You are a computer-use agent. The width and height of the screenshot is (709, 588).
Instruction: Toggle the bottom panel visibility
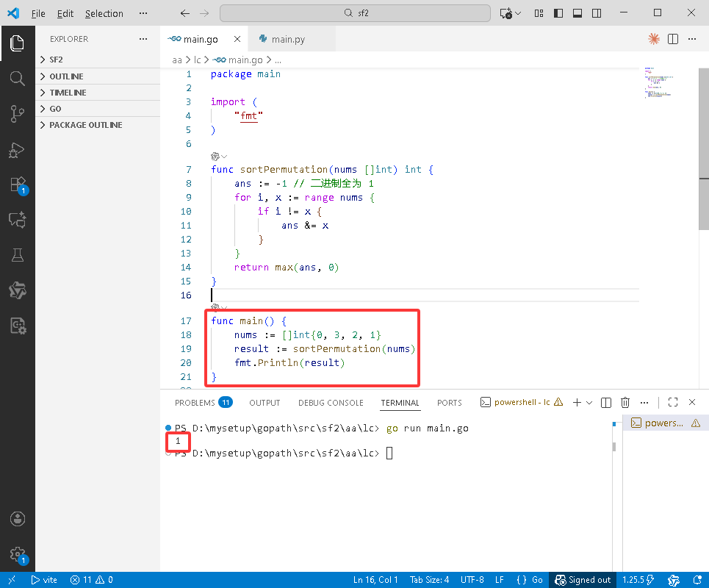pyautogui.click(x=577, y=13)
